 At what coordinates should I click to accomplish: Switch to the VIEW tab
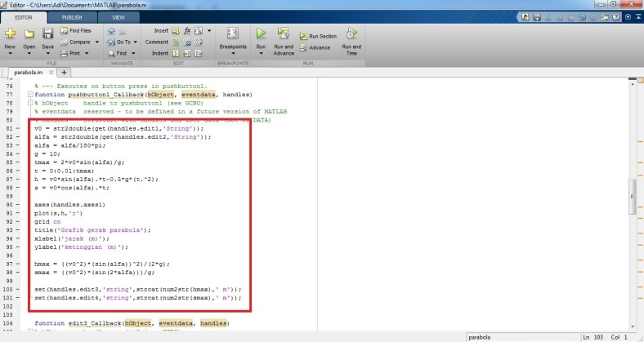point(119,16)
